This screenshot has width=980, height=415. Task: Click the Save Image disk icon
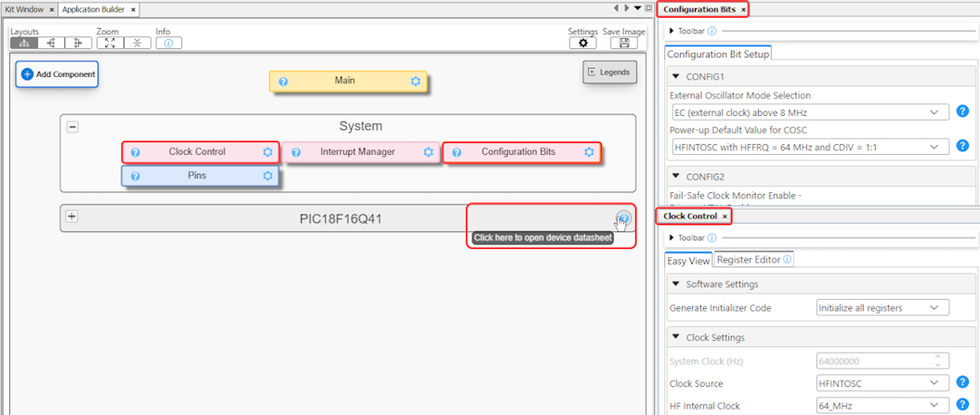click(623, 43)
